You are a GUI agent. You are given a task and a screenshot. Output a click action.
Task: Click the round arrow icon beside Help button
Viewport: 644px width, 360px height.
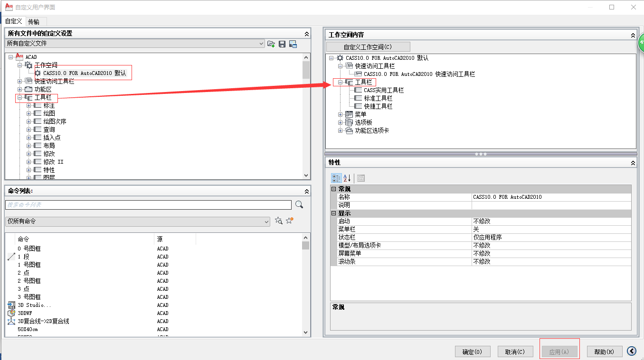pos(631,351)
